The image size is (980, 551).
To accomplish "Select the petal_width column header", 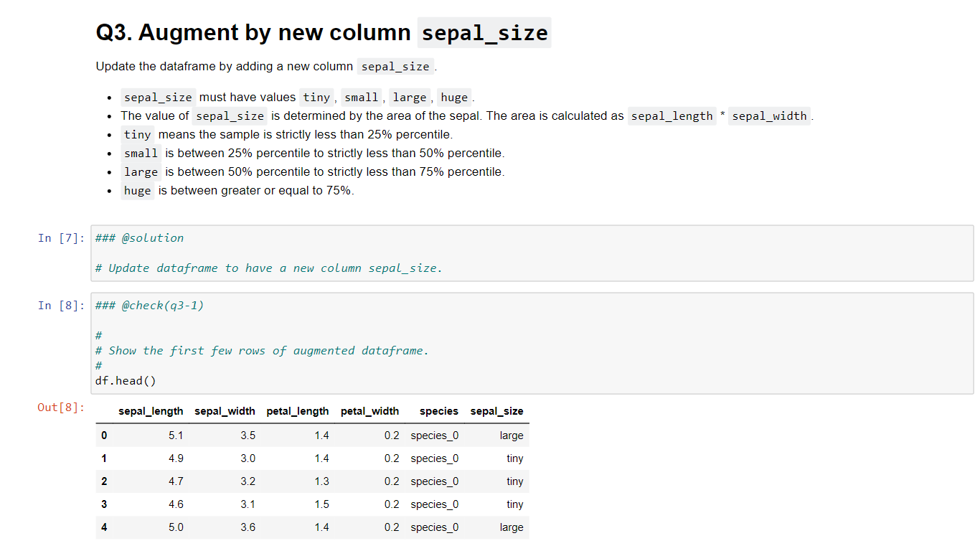I will (x=369, y=411).
